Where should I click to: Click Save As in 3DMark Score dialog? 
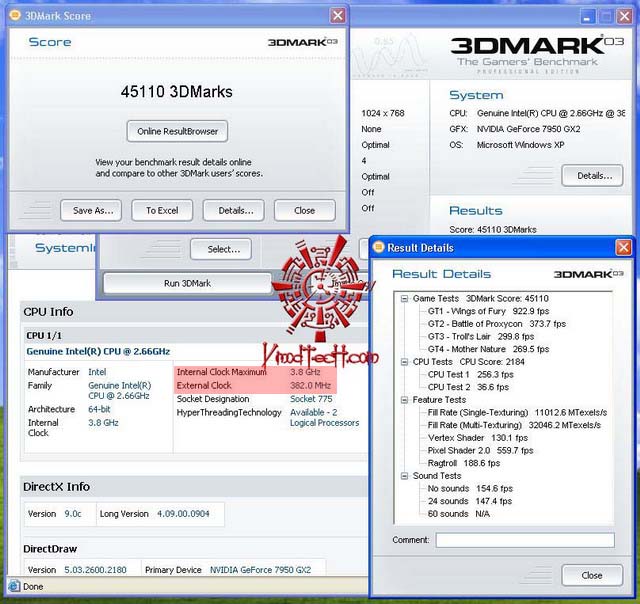coord(91,211)
